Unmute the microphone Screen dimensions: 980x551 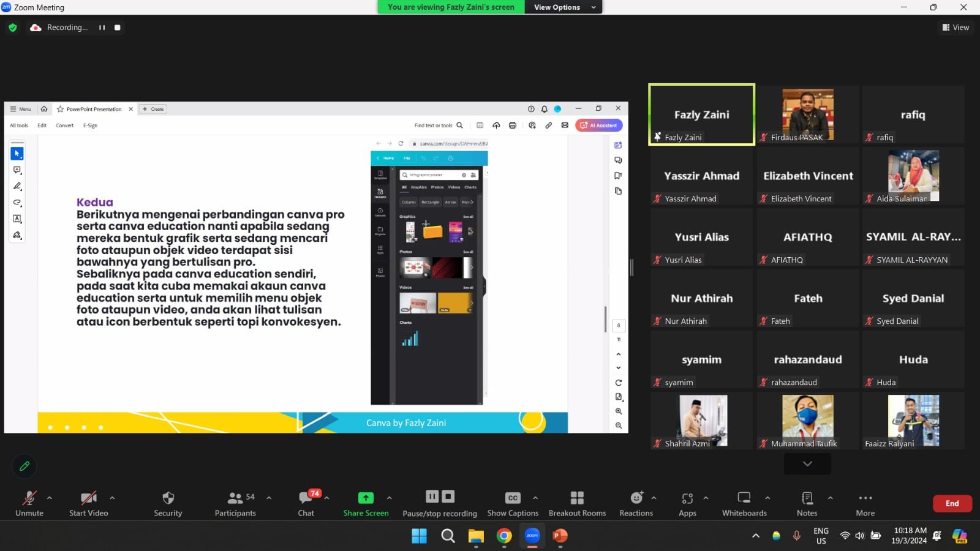[29, 503]
